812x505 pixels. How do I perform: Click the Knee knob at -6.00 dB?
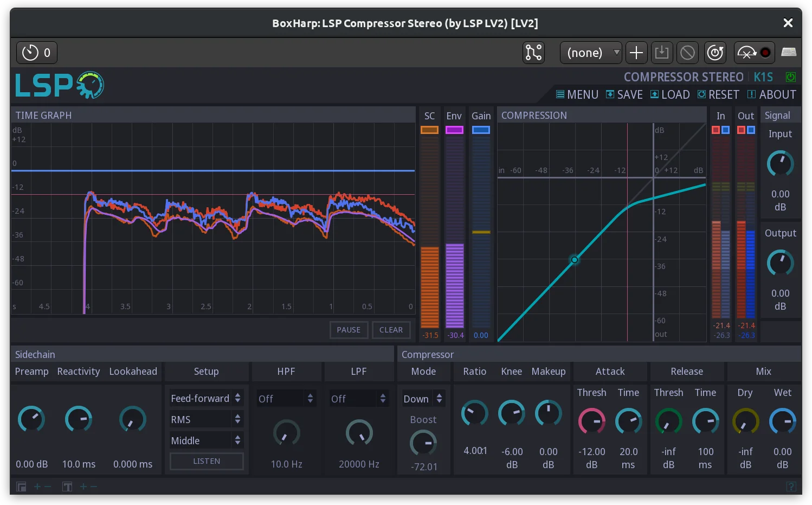(512, 414)
